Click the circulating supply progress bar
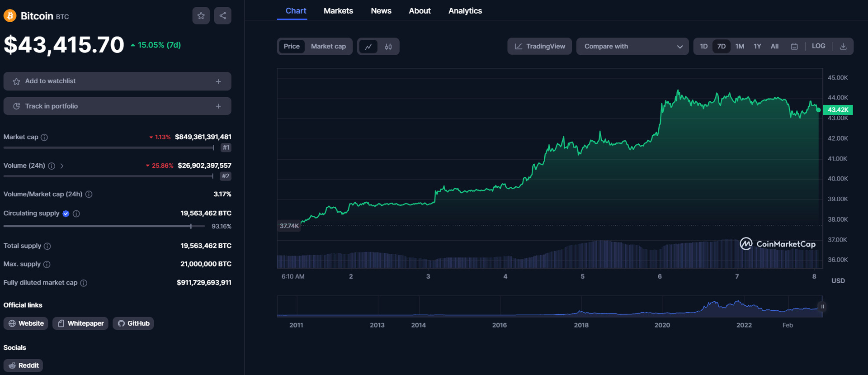Image resolution: width=868 pixels, height=375 pixels. [104, 226]
